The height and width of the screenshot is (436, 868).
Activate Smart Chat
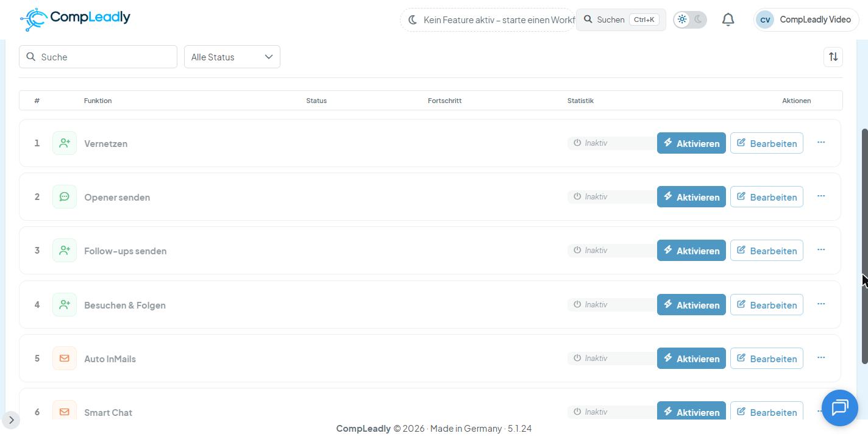[691, 410]
